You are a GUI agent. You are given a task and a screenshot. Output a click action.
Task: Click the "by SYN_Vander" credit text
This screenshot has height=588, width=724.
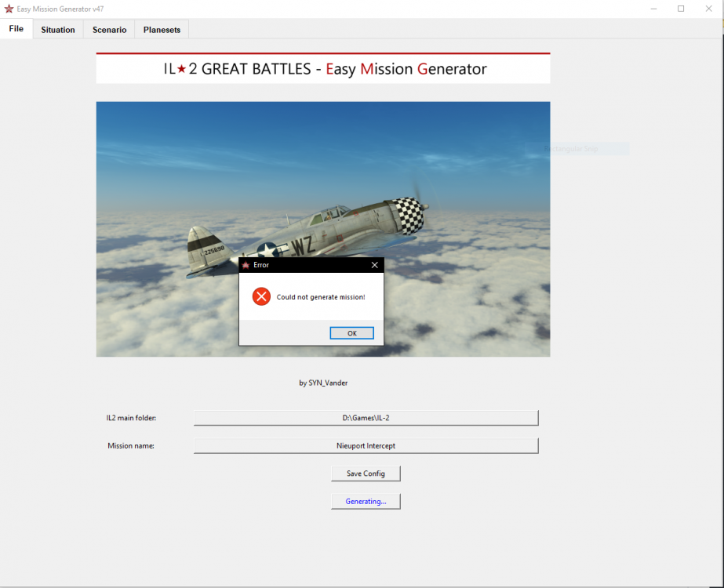(x=322, y=383)
